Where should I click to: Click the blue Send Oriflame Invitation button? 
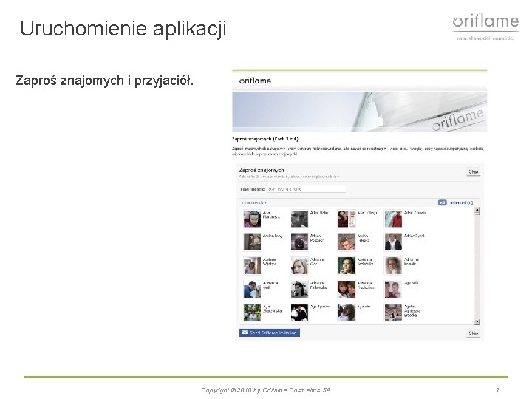pyautogui.click(x=270, y=332)
